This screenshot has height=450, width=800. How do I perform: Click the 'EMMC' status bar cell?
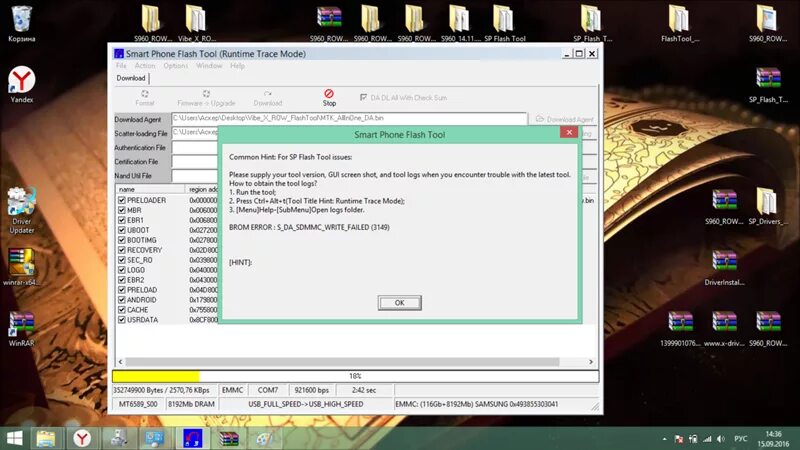point(232,390)
